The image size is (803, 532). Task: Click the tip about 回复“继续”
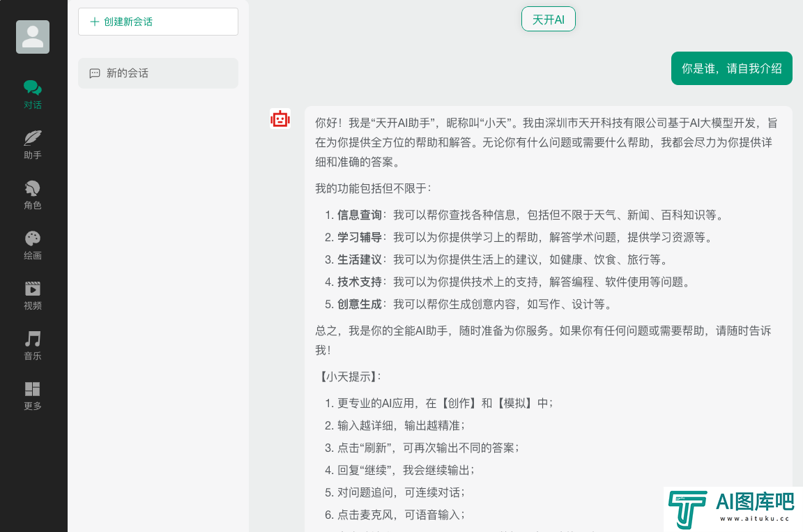click(406, 470)
